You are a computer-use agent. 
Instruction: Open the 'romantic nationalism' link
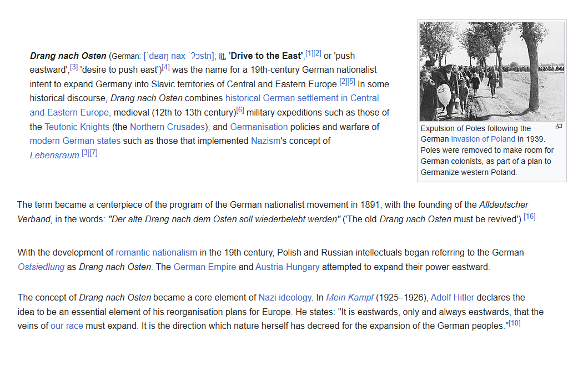coord(157,253)
